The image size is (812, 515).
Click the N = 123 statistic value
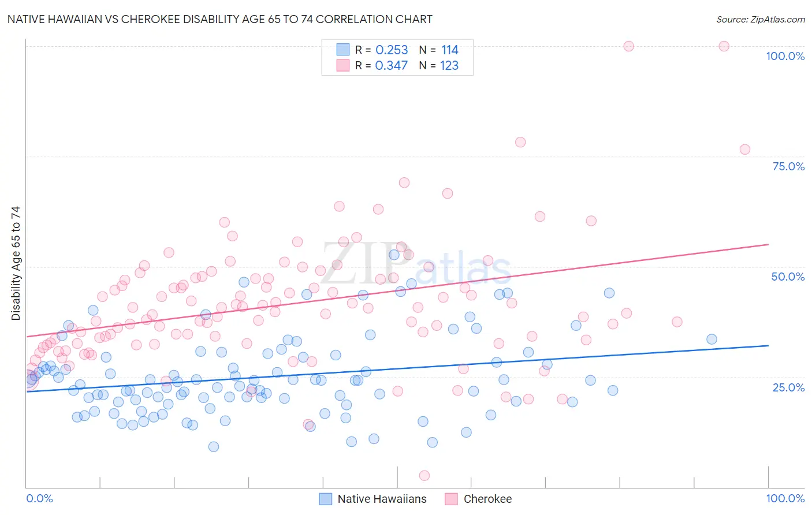pos(449,65)
